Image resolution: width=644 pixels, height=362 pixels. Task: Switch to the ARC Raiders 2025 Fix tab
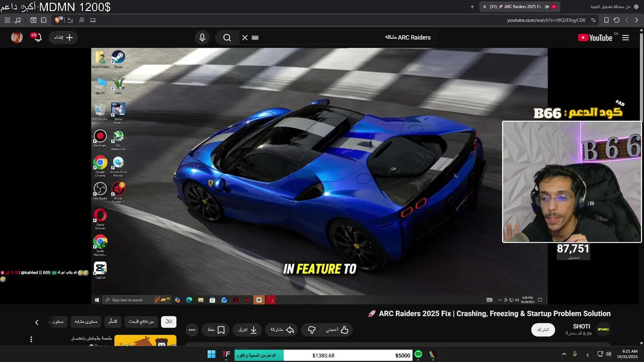(x=520, y=7)
